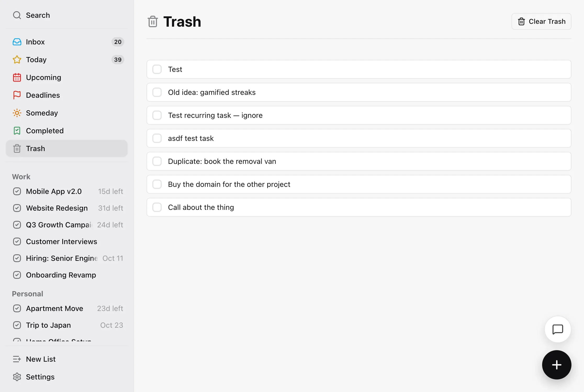Click the Clear Trash button label
This screenshot has height=392, width=584.
click(x=547, y=21)
